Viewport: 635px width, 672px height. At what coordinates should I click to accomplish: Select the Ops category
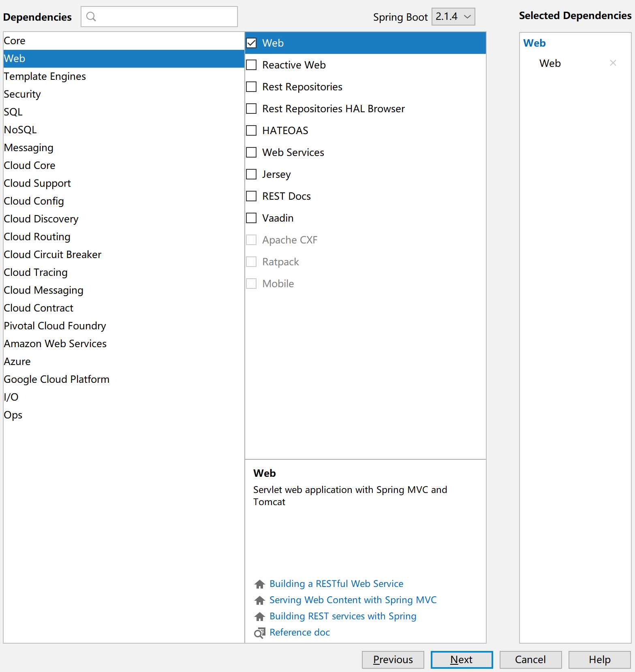(x=124, y=415)
